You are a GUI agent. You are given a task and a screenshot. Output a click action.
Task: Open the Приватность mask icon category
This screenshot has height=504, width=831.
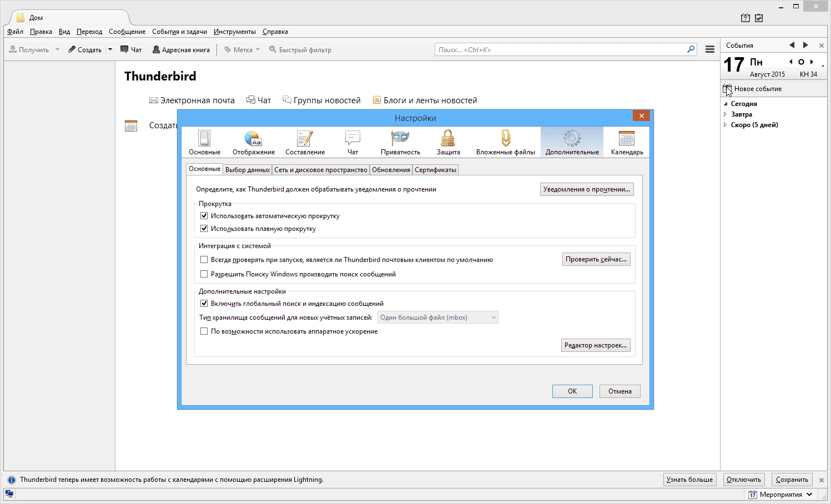(400, 142)
